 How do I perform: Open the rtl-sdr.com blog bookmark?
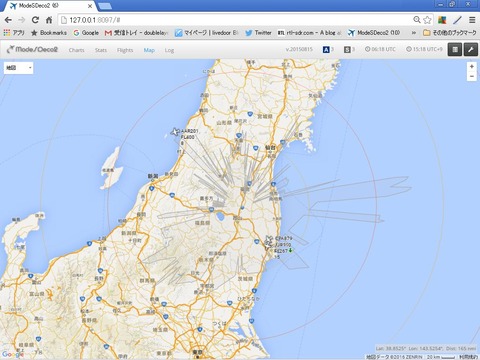[309, 33]
